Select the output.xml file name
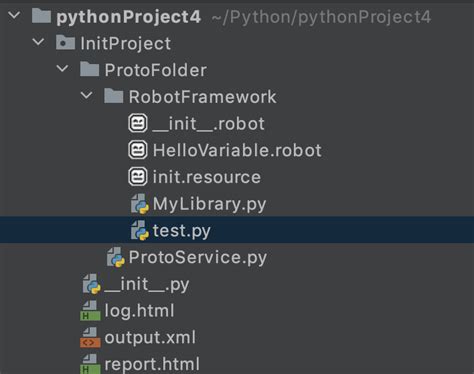Image resolution: width=474 pixels, height=374 pixels. tap(150, 338)
